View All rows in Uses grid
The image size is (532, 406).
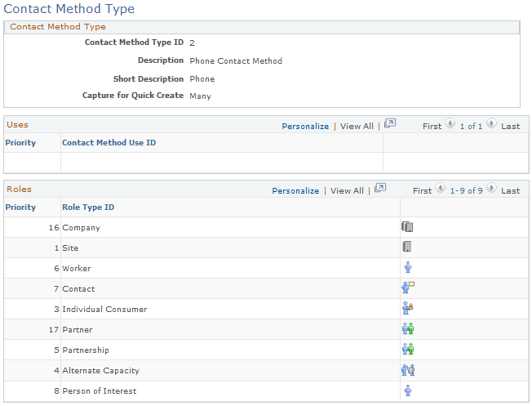point(357,127)
